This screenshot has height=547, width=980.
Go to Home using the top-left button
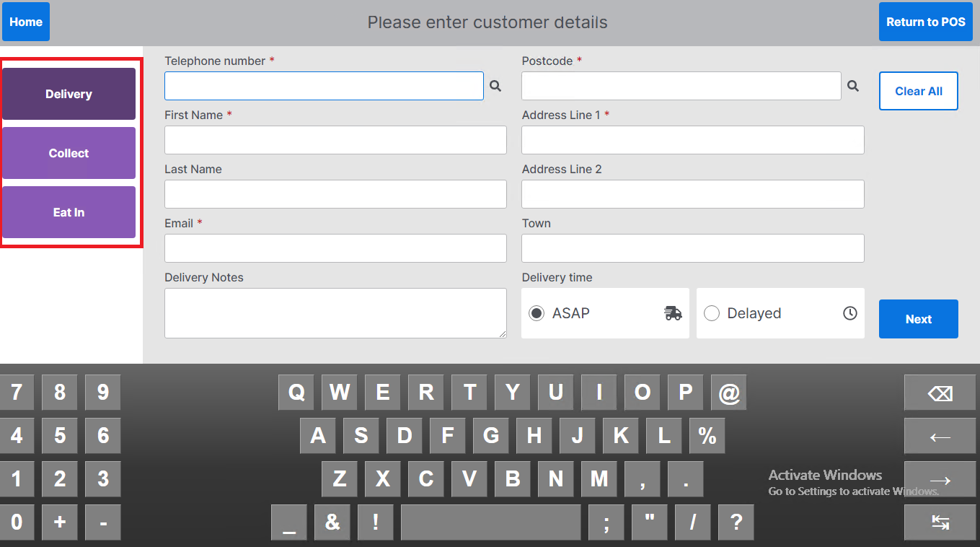[26, 22]
